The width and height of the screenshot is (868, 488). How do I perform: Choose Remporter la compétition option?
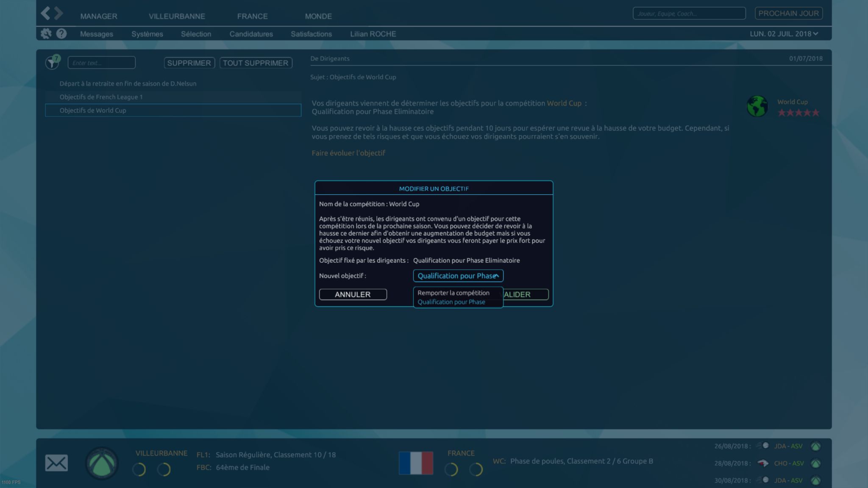(453, 293)
